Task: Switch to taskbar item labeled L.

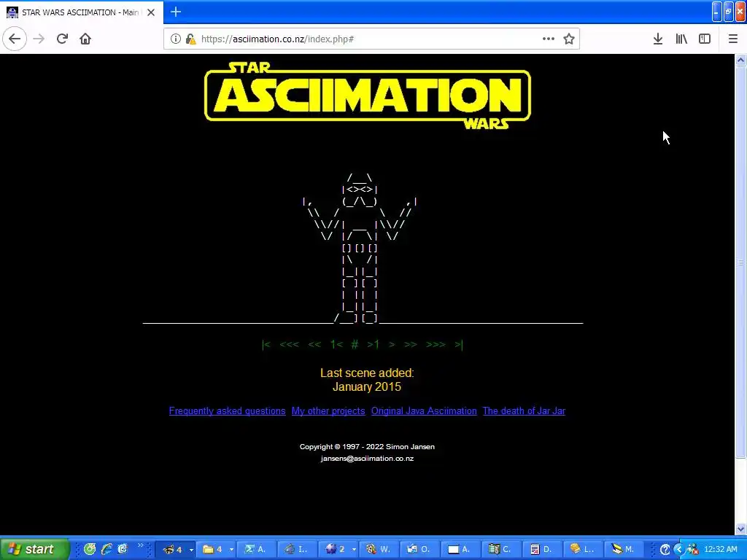Action: click(581, 550)
